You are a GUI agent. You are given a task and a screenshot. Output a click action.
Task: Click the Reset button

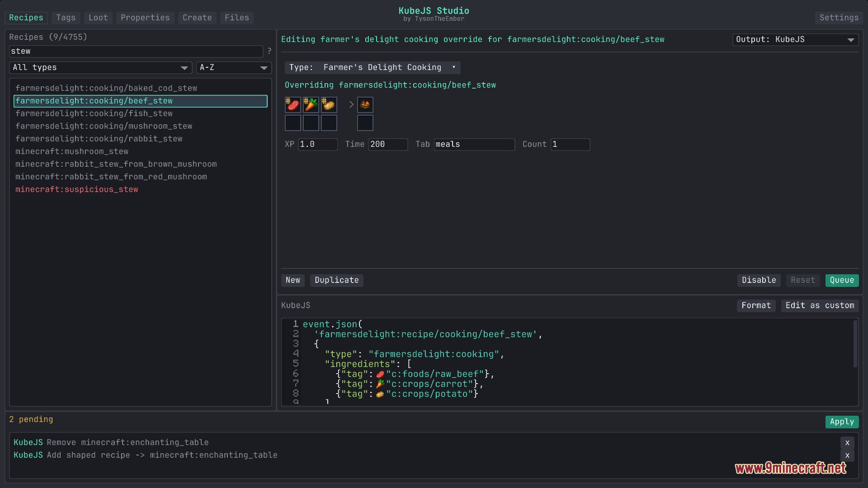pos(803,280)
